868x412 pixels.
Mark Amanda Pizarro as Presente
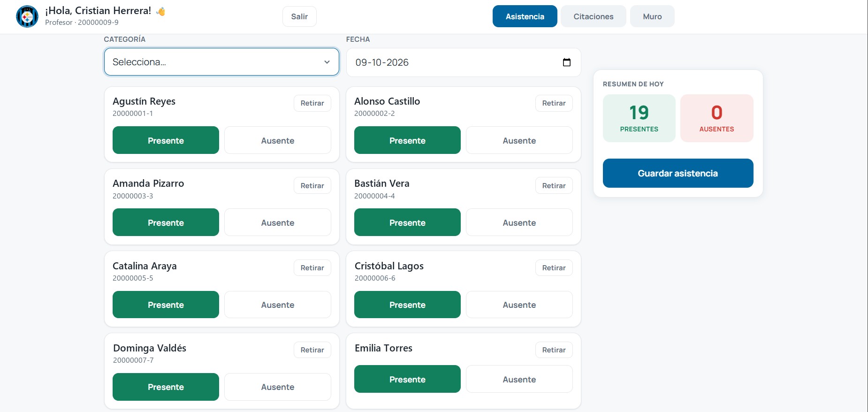pos(166,222)
